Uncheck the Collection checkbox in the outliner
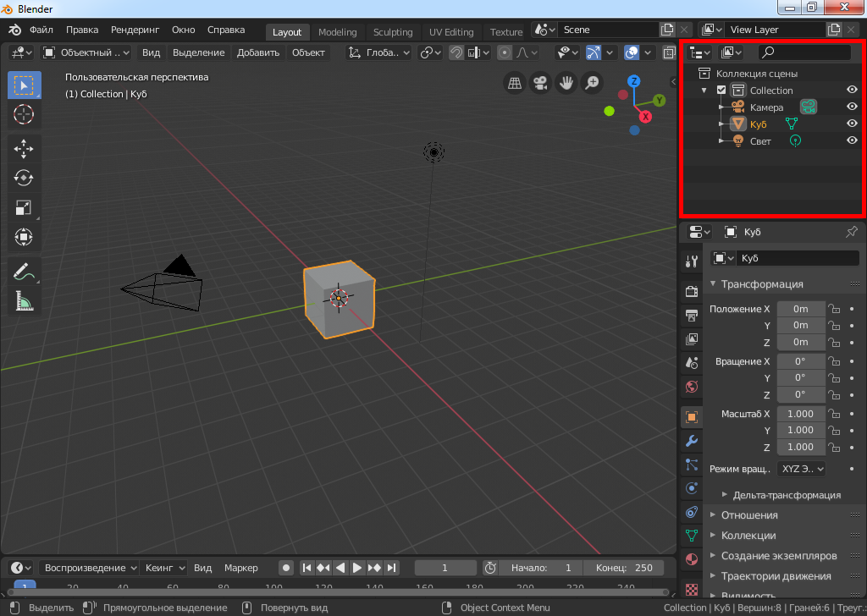 tap(721, 90)
